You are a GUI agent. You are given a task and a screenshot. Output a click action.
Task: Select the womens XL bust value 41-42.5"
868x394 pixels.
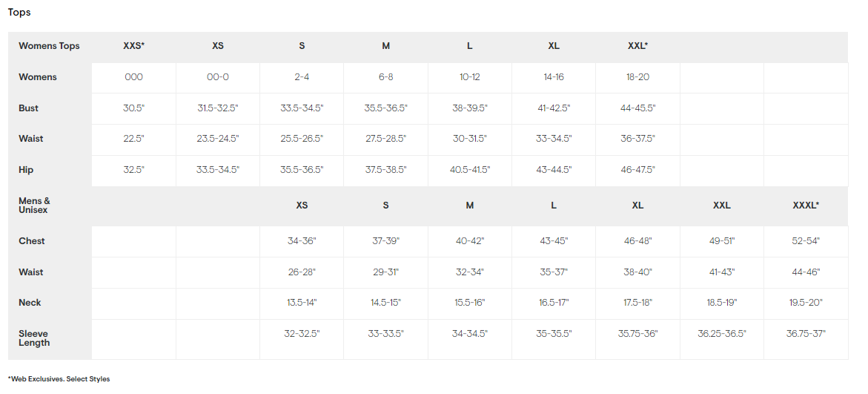pyautogui.click(x=554, y=108)
